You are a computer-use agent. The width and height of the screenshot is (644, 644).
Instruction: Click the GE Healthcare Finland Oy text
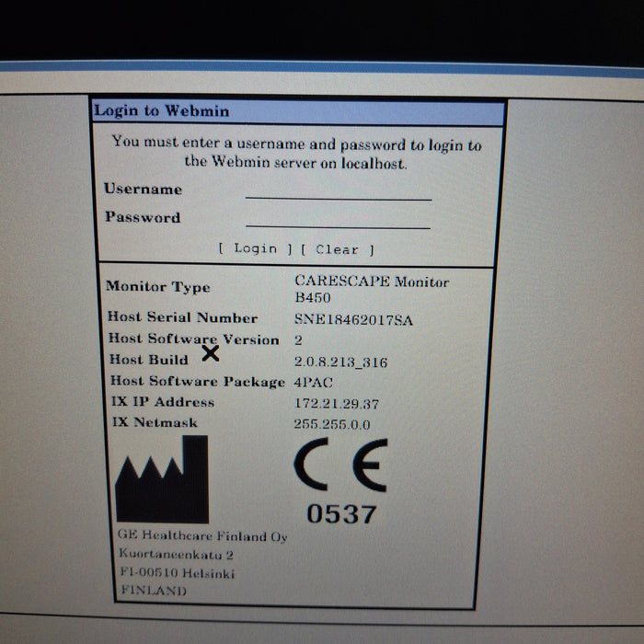[202, 536]
